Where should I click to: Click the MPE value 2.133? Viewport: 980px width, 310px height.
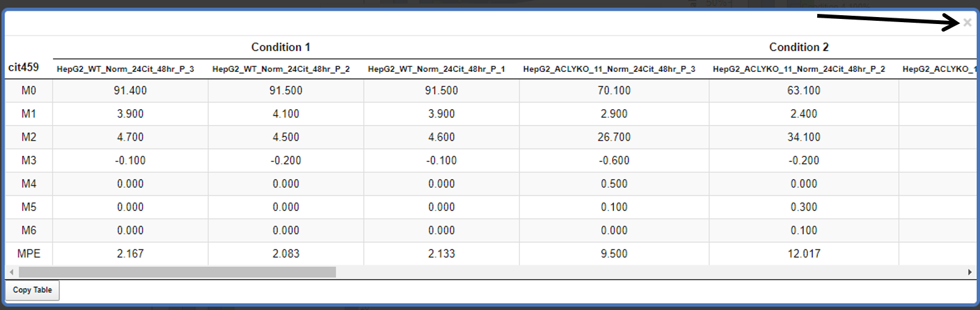point(442,254)
